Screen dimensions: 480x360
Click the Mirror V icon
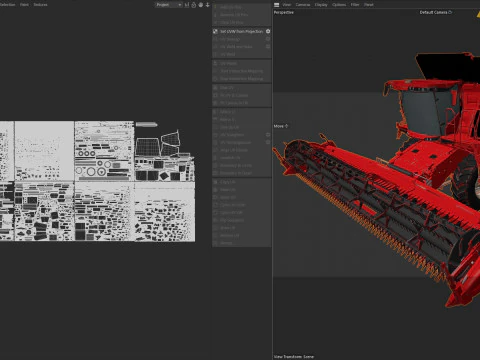pyautogui.click(x=215, y=119)
